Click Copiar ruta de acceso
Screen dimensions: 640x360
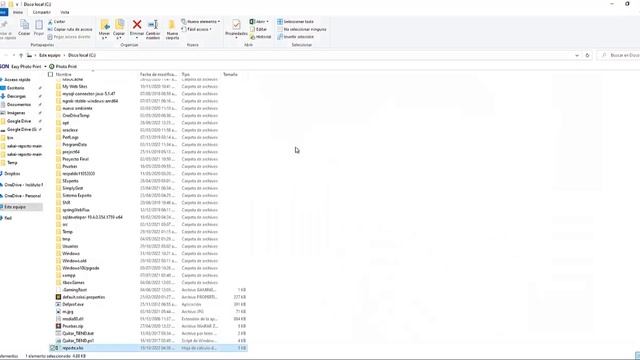(x=70, y=29)
